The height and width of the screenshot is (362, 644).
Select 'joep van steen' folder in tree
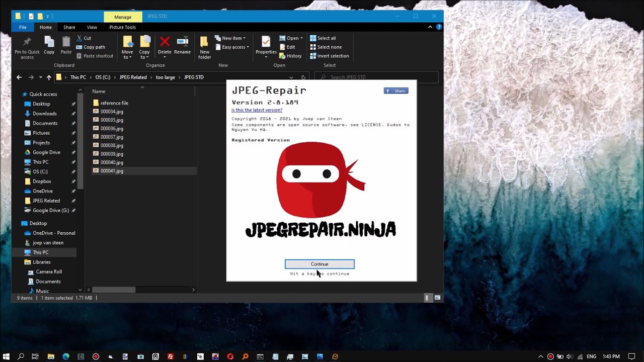pos(48,243)
